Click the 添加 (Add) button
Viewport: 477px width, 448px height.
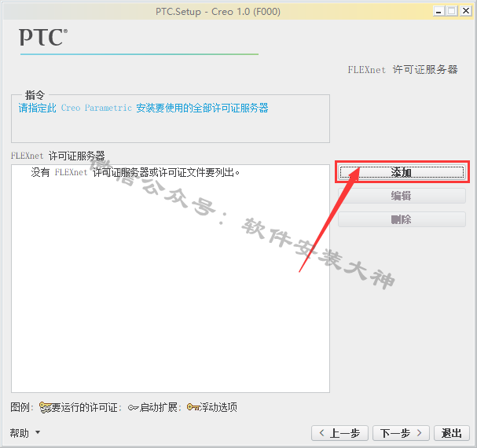(402, 172)
